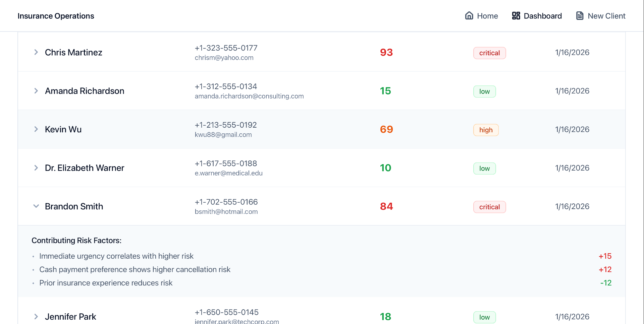Screen dimensions: 644x324
Task: Click the chevron beside Dr. Elizabeth Warner
Action: (x=36, y=168)
